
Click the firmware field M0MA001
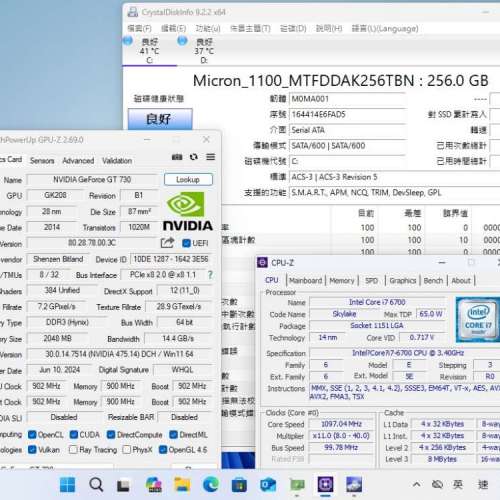347,99
